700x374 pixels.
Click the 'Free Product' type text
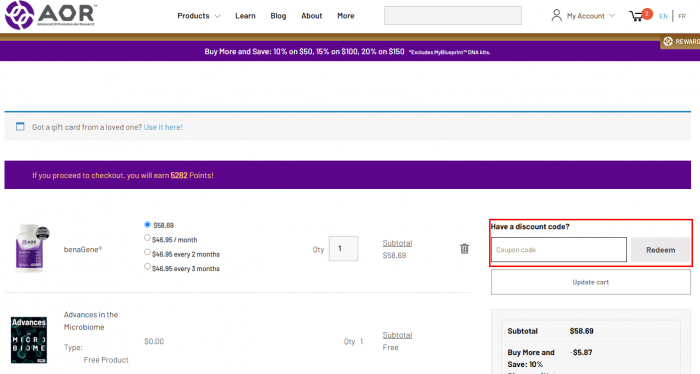coord(106,360)
